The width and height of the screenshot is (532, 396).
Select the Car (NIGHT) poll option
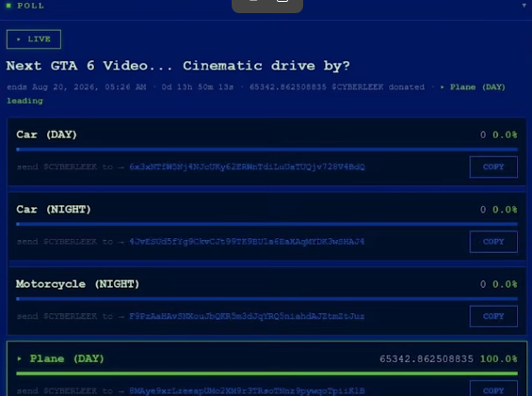(x=266, y=226)
